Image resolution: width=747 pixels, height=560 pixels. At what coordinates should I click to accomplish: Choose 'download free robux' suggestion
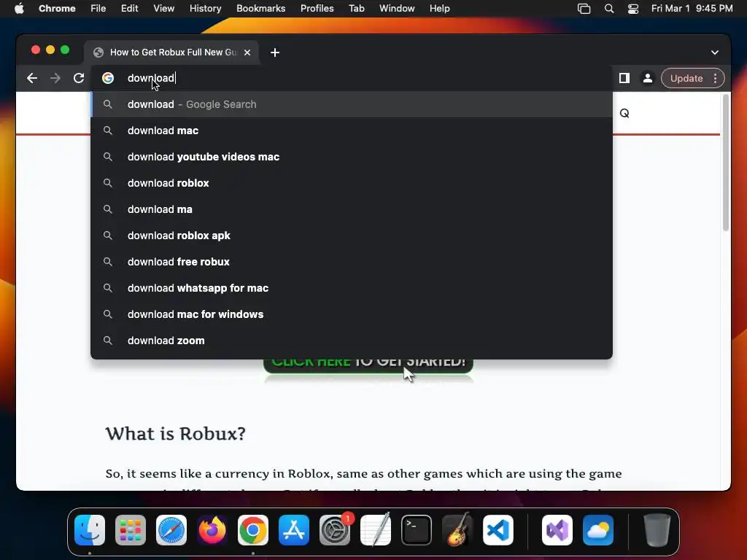click(352, 262)
